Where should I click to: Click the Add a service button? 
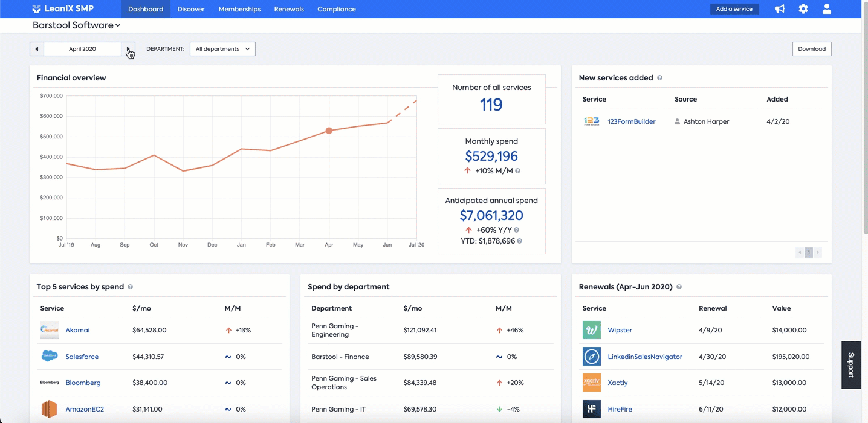[734, 9]
